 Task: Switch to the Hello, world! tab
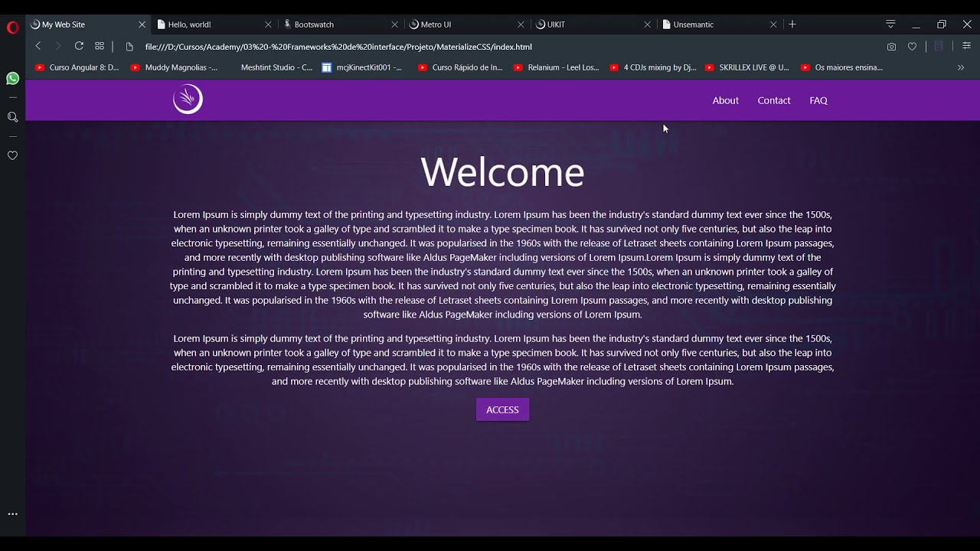click(214, 24)
